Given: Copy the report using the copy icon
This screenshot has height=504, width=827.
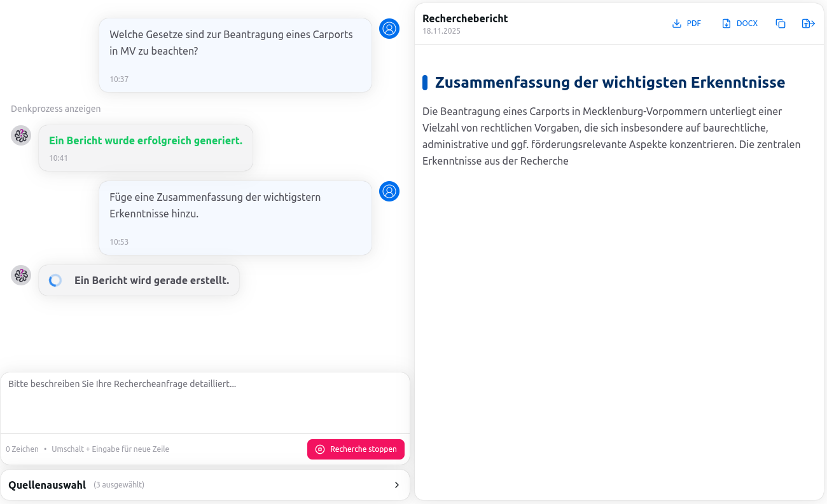Looking at the screenshot, I should pyautogui.click(x=781, y=24).
